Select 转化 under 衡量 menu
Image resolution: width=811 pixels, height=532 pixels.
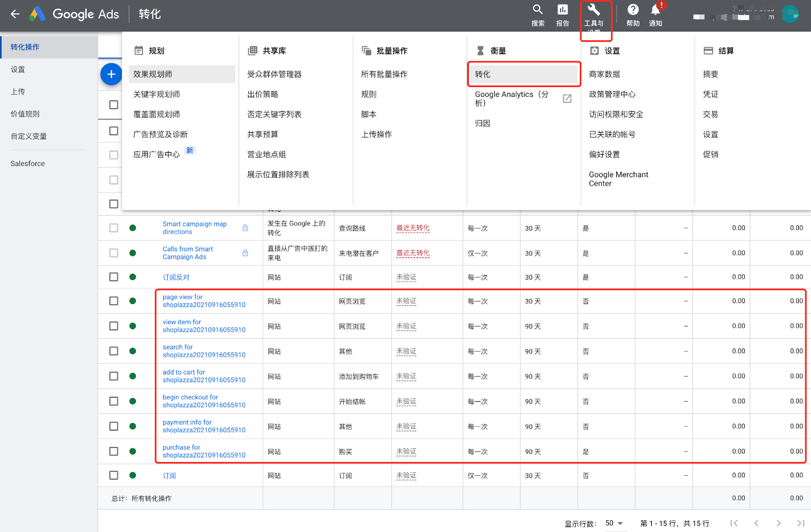524,74
